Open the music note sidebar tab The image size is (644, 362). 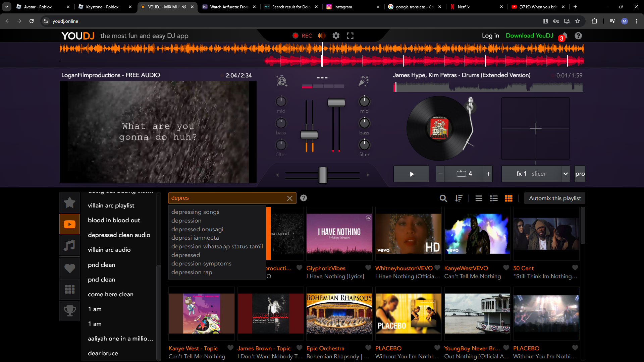tap(70, 246)
